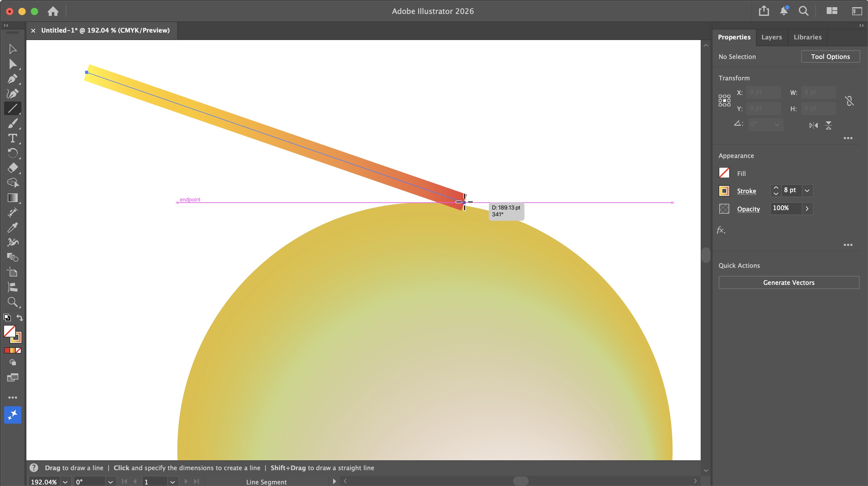Activate the Zoom tool
This screenshot has height=486, width=868.
[13, 302]
